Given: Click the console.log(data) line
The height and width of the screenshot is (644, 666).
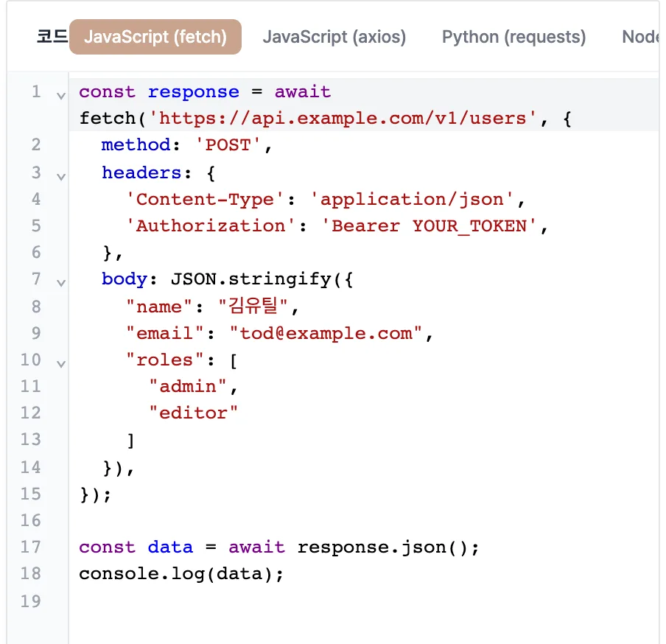Looking at the screenshot, I should pyautogui.click(x=181, y=574).
